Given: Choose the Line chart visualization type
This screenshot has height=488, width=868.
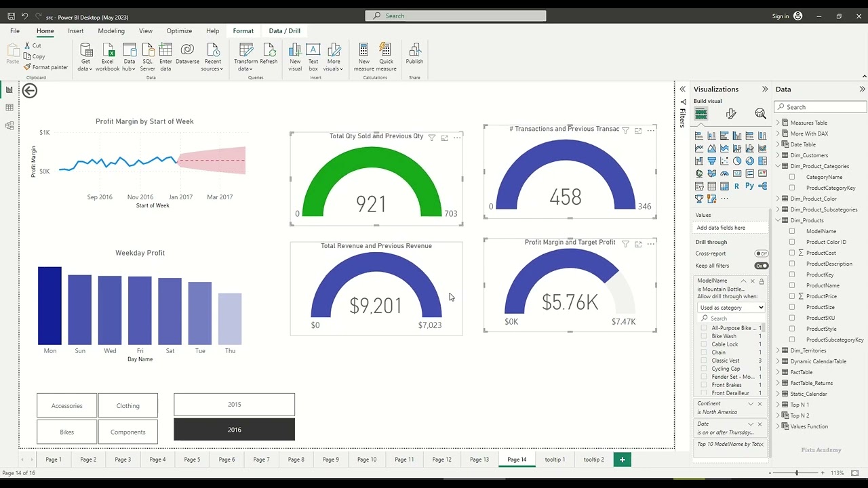Looking at the screenshot, I should point(699,148).
